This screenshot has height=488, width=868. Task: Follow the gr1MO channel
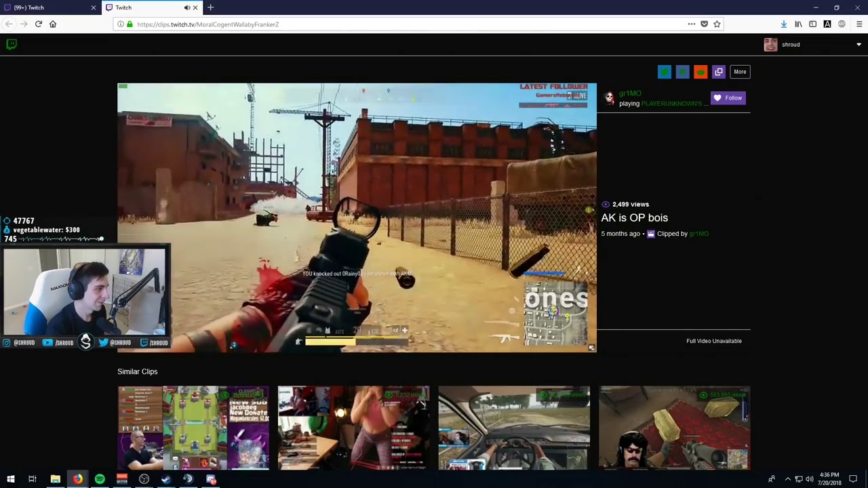(728, 98)
